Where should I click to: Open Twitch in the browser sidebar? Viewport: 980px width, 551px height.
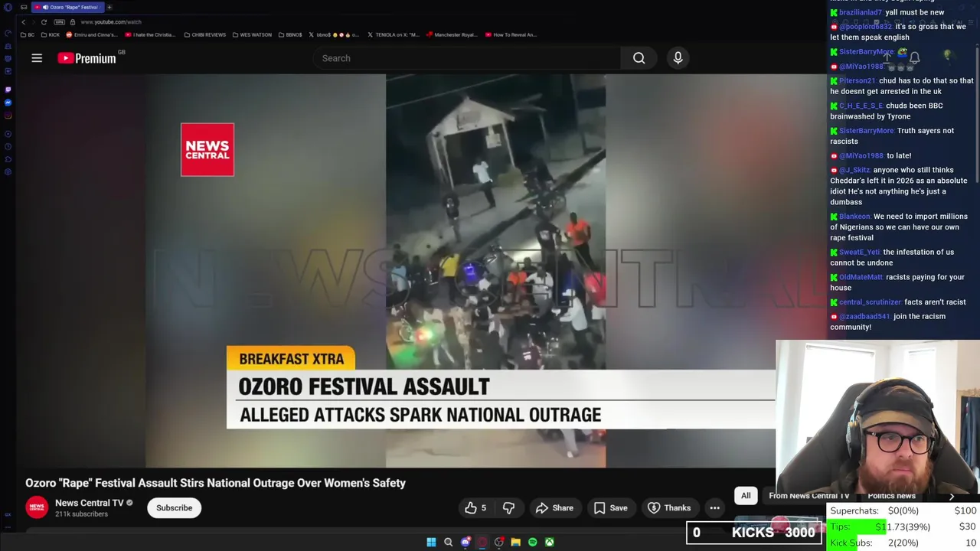[8, 90]
